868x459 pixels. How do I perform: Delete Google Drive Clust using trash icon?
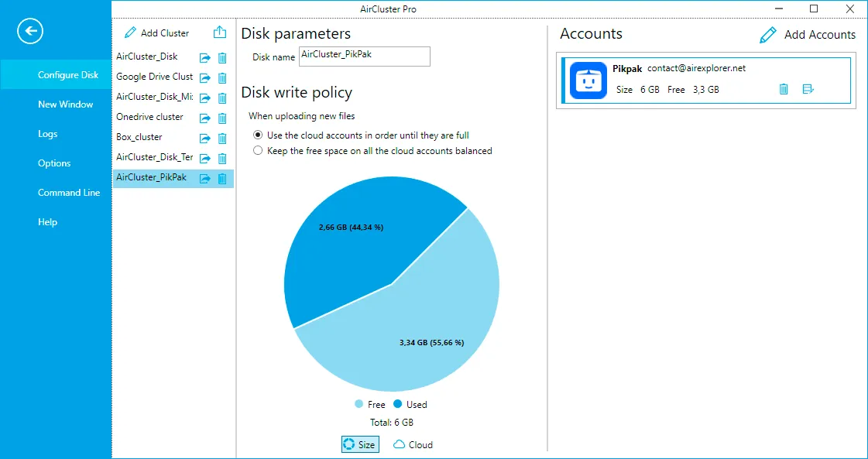click(x=222, y=77)
